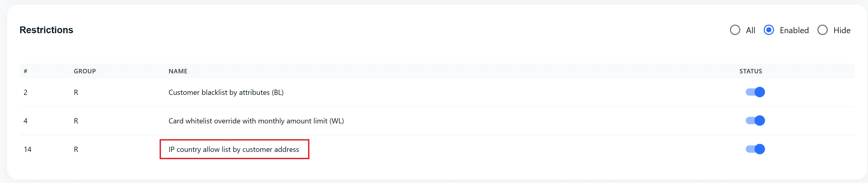The width and height of the screenshot is (868, 183).
Task: Click the GROUP column header
Action: click(x=85, y=71)
